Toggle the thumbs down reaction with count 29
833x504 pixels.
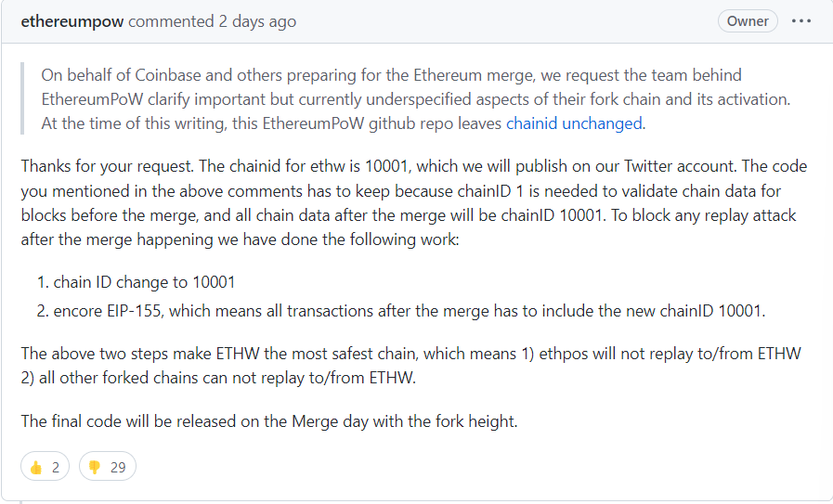(108, 466)
